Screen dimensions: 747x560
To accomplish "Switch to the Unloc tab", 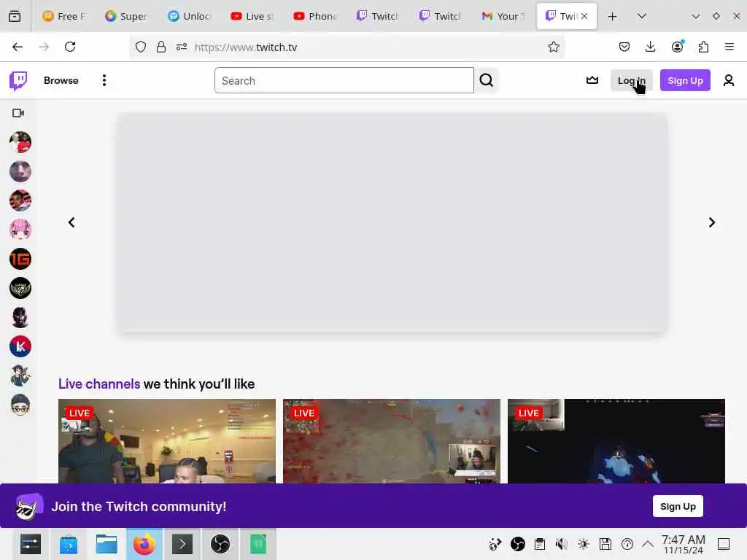I will (189, 16).
